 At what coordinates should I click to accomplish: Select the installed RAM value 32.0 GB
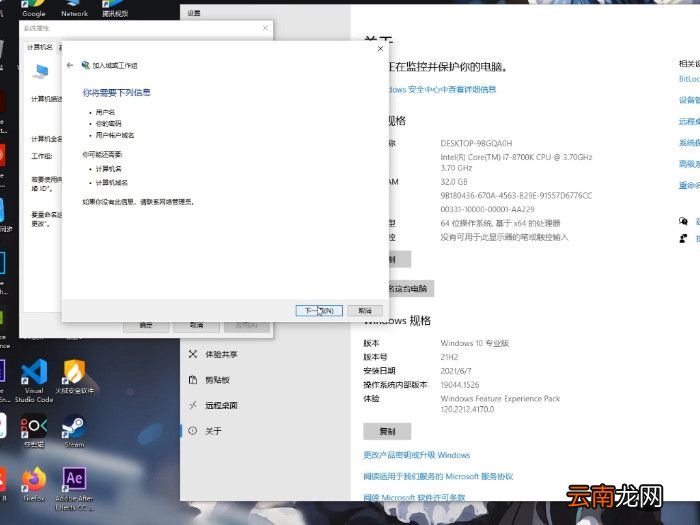(x=454, y=182)
